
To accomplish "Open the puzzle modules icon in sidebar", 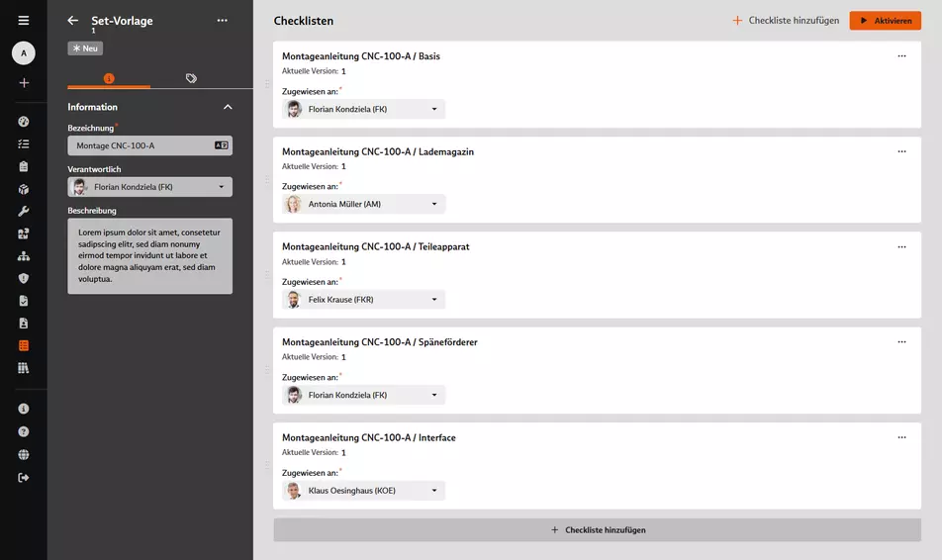I will click(24, 233).
